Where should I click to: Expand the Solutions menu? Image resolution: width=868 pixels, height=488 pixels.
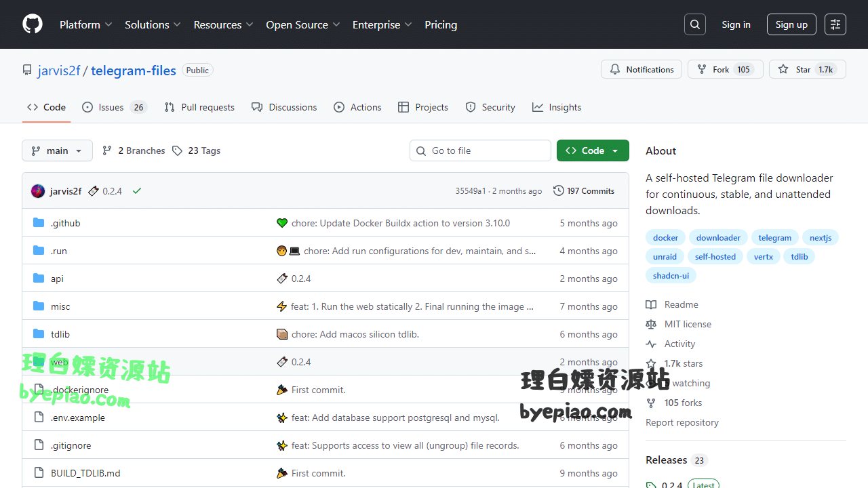pos(153,24)
